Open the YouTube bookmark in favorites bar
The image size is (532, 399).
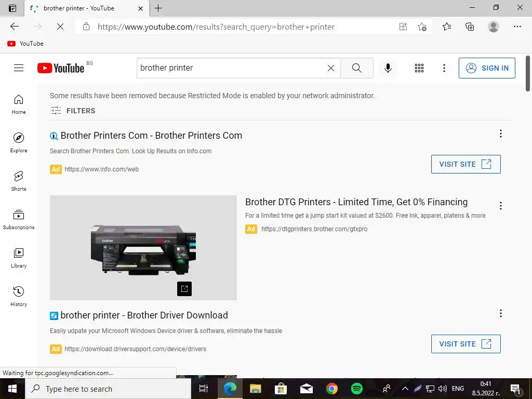tap(25, 44)
